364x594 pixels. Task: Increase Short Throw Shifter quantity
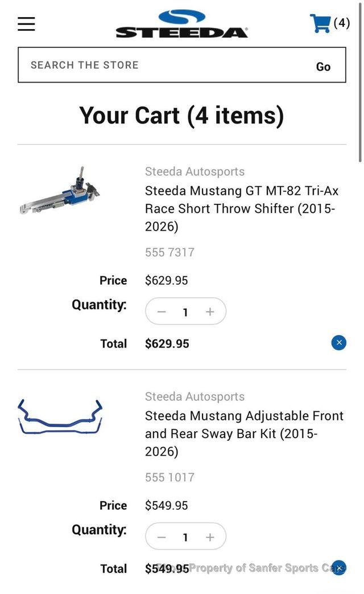[x=210, y=312]
